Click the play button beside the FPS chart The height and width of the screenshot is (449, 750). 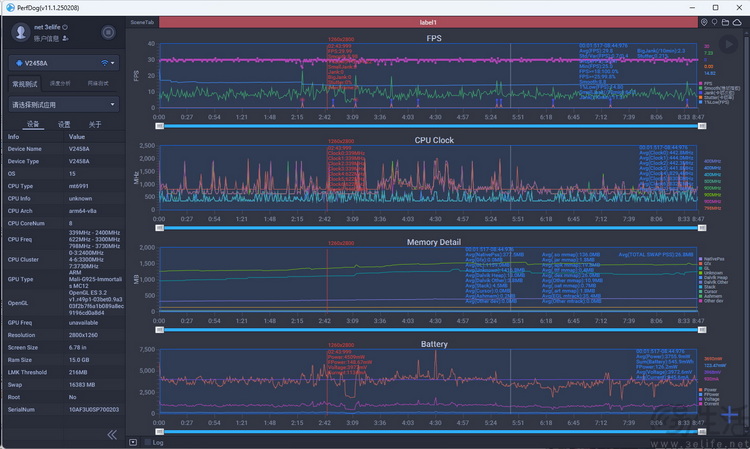(x=728, y=44)
